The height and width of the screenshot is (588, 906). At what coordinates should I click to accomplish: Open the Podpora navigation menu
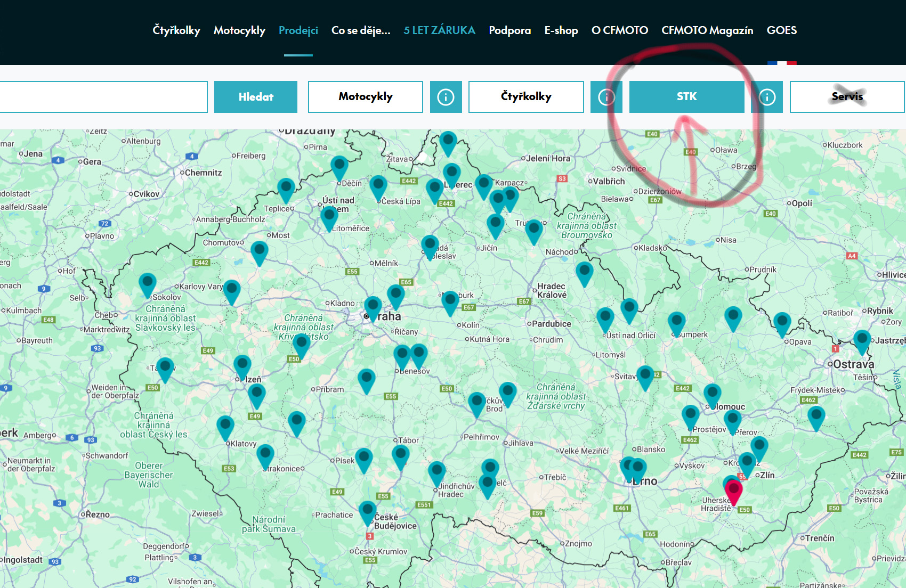(509, 30)
